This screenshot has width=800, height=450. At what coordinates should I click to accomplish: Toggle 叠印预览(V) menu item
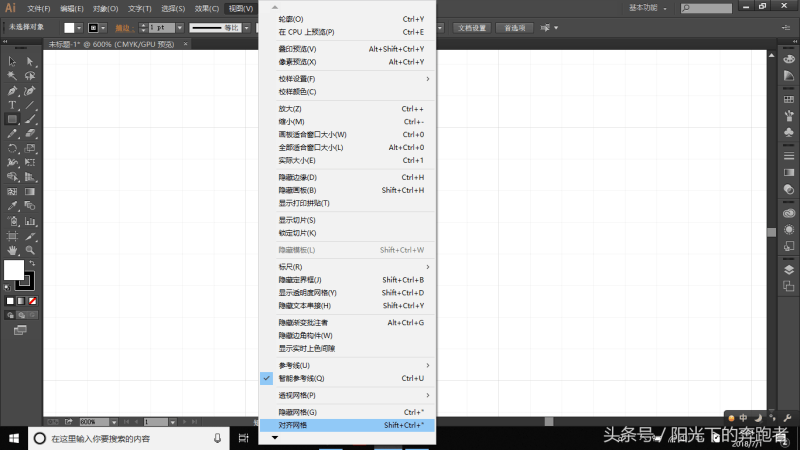pos(347,49)
